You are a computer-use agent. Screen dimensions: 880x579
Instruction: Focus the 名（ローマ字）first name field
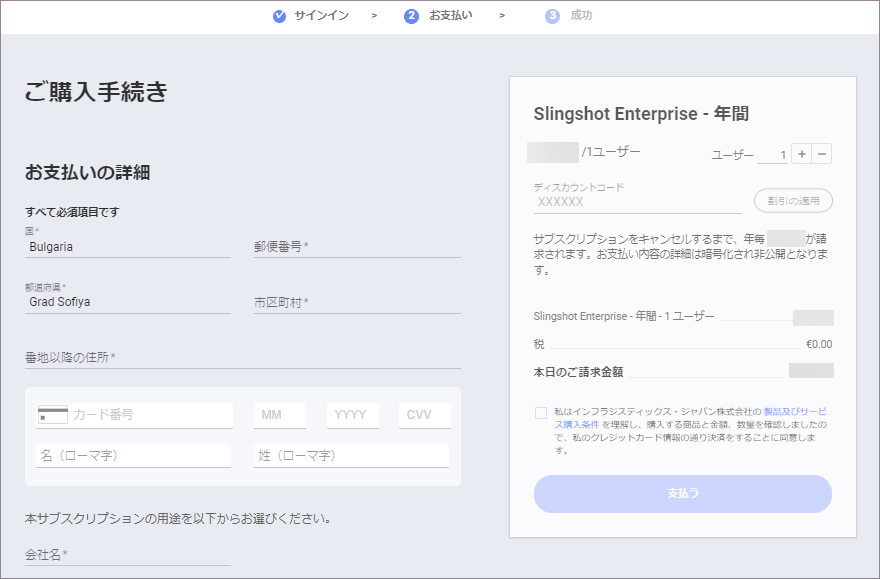134,456
